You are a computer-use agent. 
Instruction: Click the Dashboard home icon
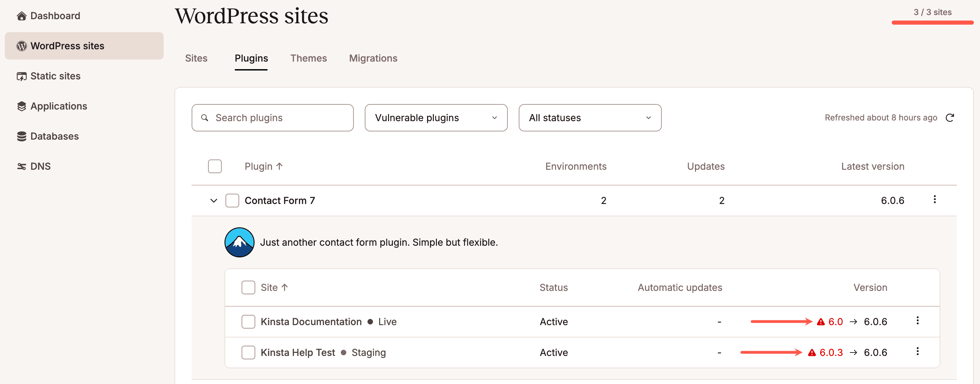(x=22, y=16)
